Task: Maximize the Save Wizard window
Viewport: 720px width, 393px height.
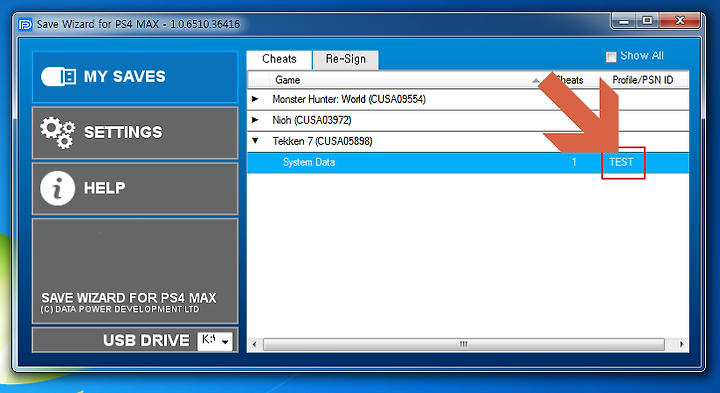Action: 647,21
